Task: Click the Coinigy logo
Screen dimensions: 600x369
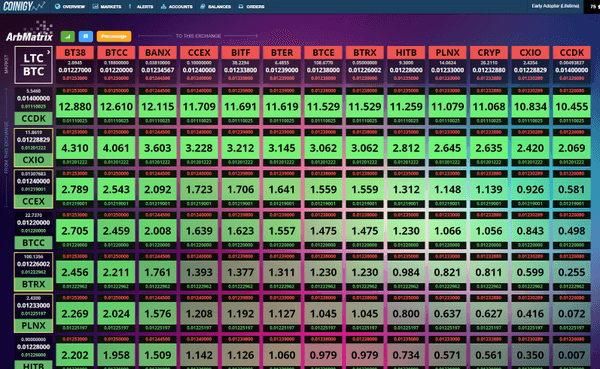Action: pos(24,6)
